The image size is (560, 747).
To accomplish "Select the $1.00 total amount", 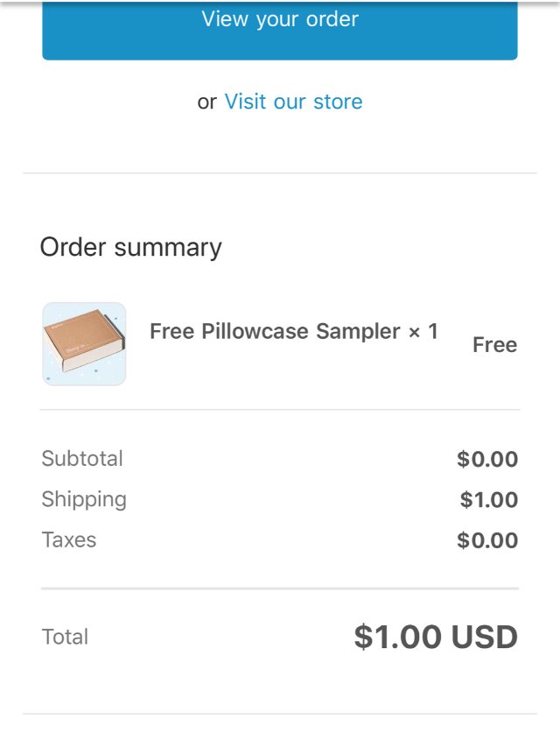I will pyautogui.click(x=398, y=637).
